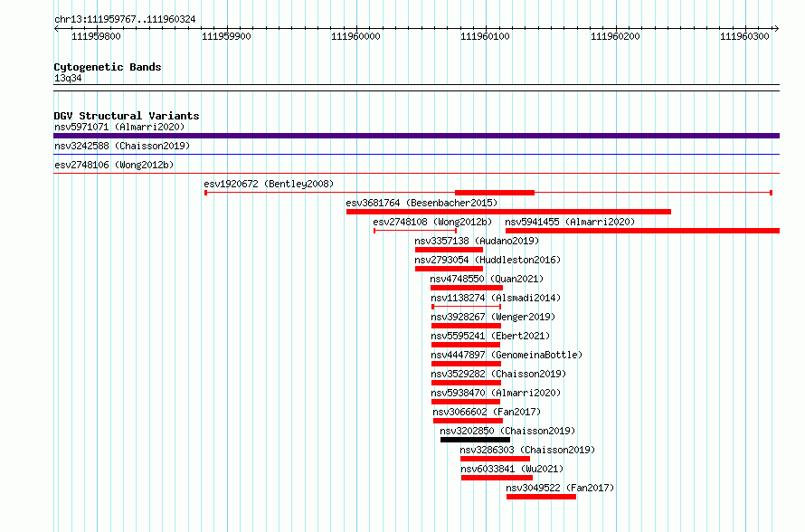
Task: Open the nsv3286303 (Chaisson2019) variant label
Action: 527,450
